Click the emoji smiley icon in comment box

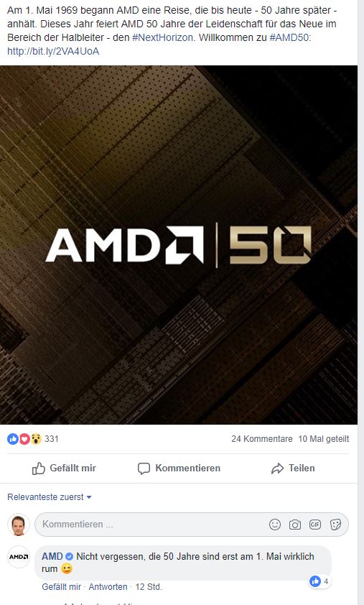[x=275, y=525]
